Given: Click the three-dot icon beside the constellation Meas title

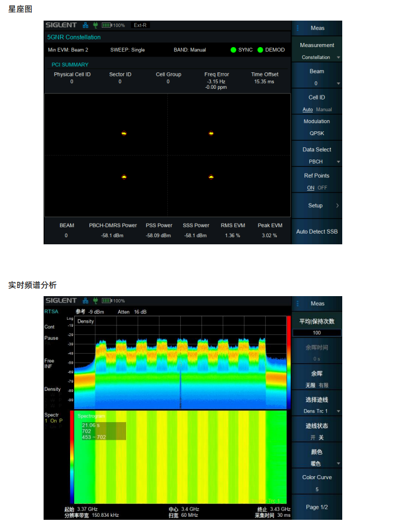Looking at the screenshot, I should pos(297,28).
